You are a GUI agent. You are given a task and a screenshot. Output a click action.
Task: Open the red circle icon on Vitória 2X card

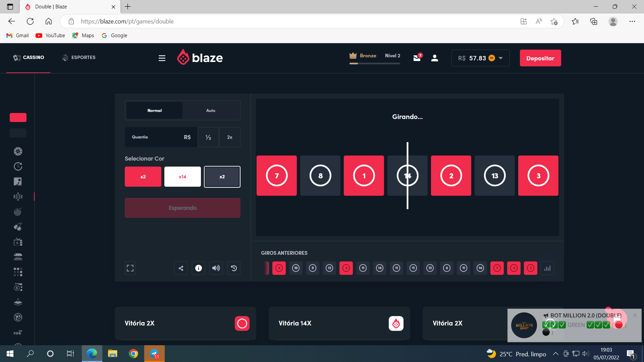click(242, 323)
